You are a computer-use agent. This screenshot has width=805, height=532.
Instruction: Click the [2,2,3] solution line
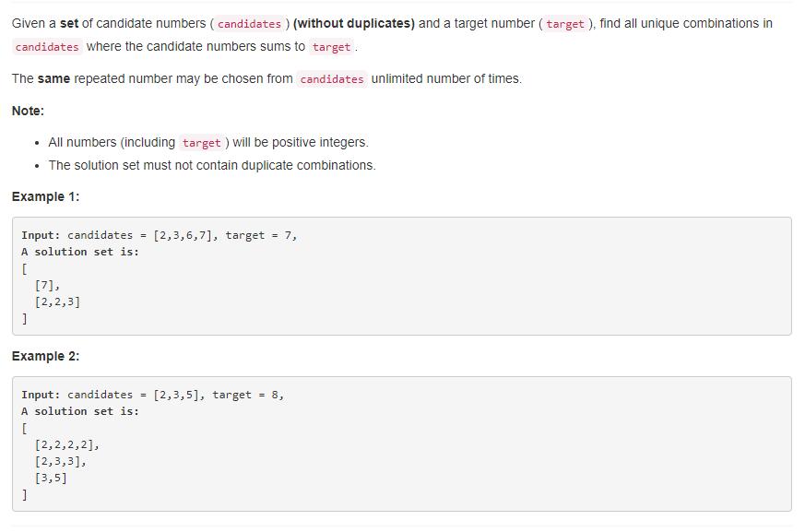[57, 301]
